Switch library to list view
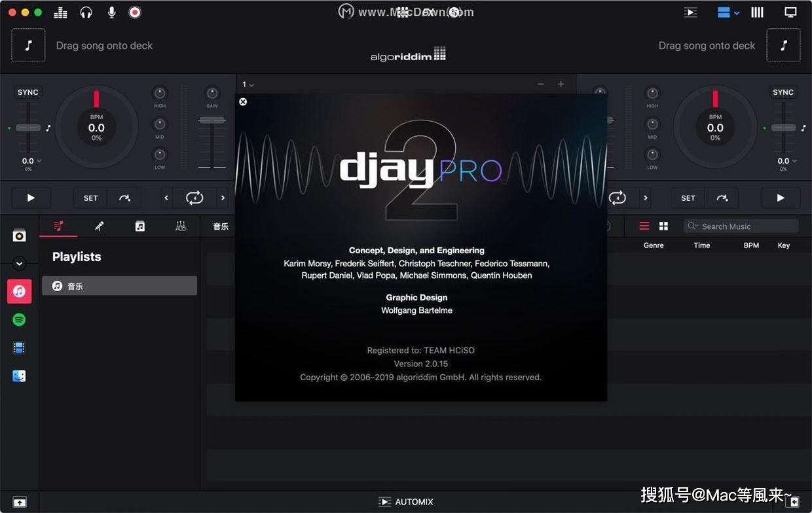The height and width of the screenshot is (513, 812). click(644, 226)
